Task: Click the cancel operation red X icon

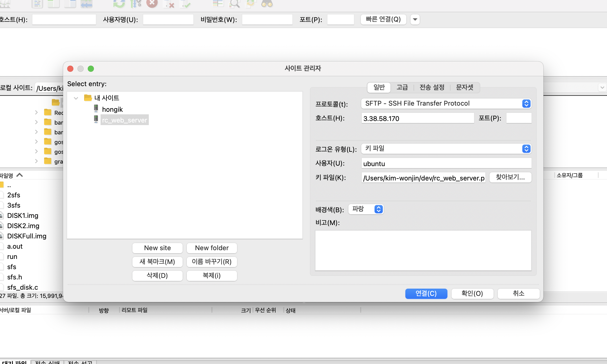Action: pos(152,4)
